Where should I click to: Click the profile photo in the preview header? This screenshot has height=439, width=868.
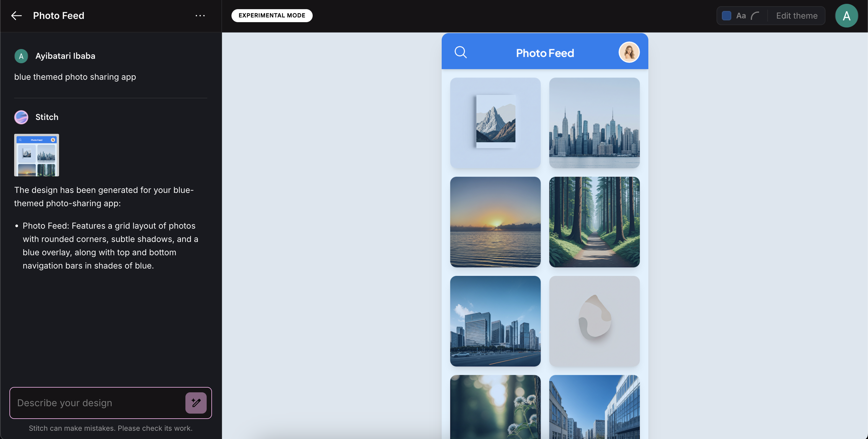[x=629, y=52]
